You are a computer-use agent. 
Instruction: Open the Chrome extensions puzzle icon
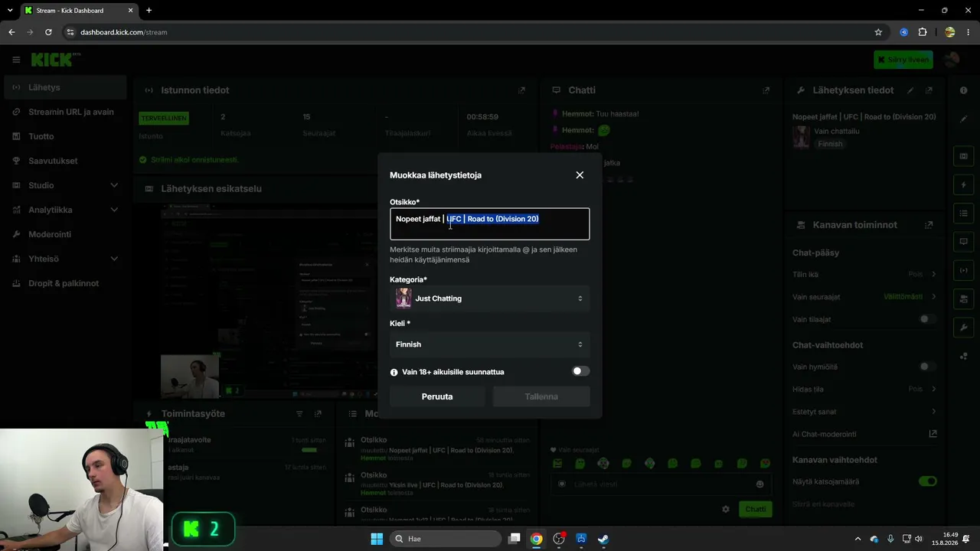pyautogui.click(x=923, y=32)
